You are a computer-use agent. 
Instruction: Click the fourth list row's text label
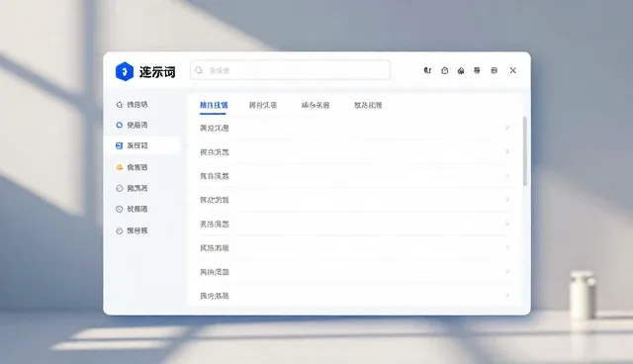point(215,200)
